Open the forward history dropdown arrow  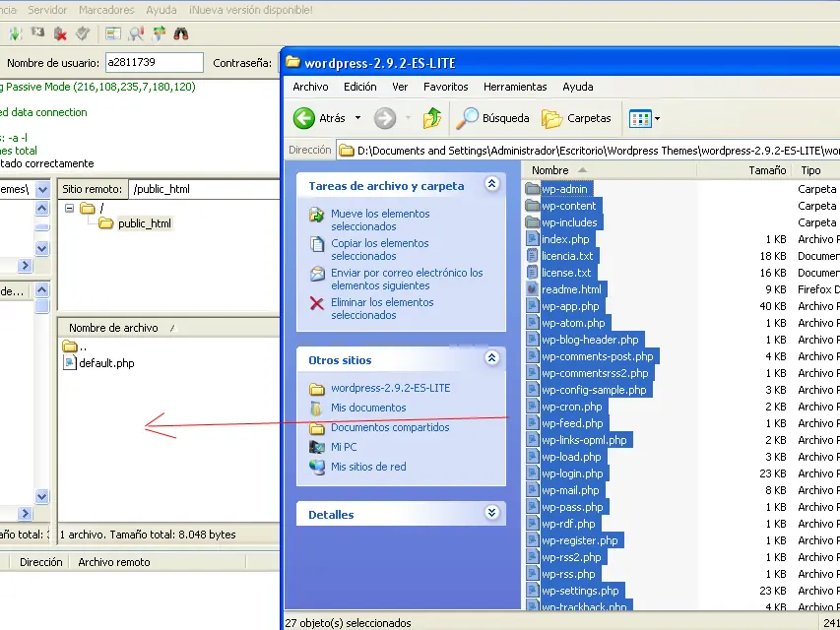[408, 118]
